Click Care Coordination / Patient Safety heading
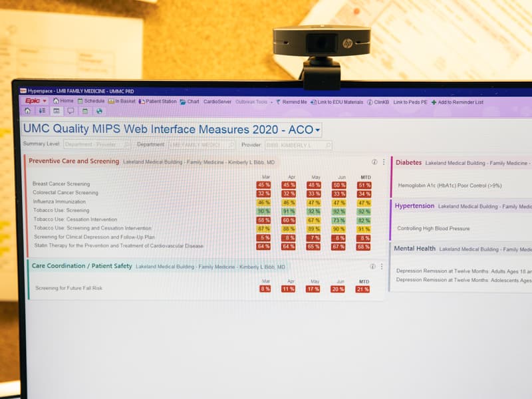 click(x=82, y=266)
